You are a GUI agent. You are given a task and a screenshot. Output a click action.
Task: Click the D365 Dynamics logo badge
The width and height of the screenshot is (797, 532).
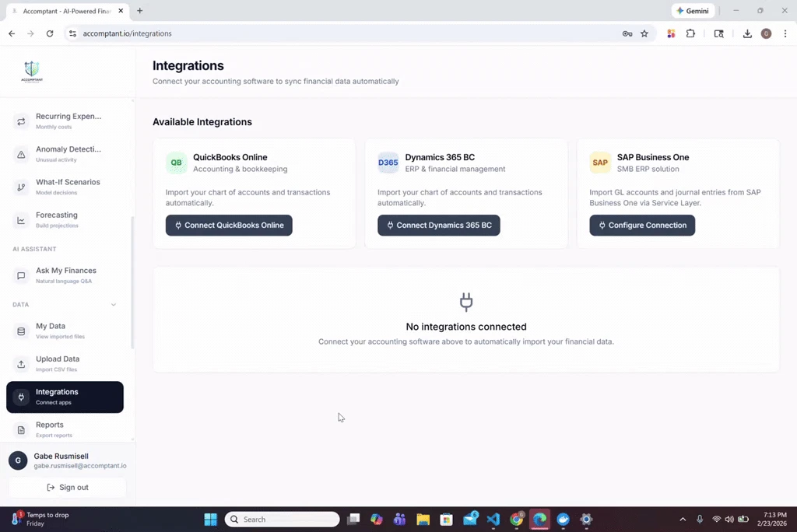pos(388,163)
